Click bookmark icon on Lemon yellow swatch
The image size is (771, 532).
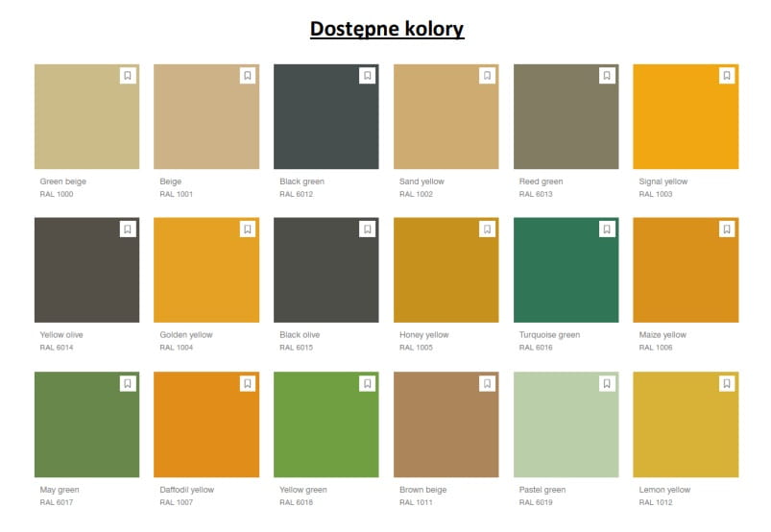pyautogui.click(x=727, y=383)
